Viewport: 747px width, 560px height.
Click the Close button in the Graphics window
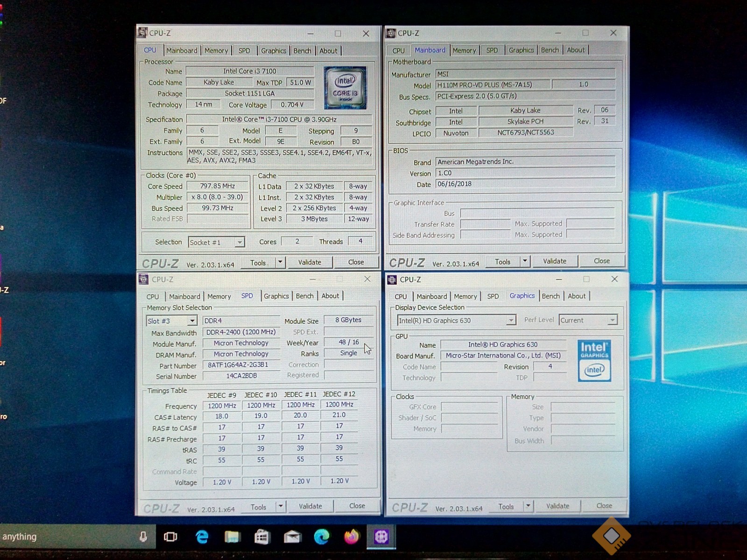click(x=604, y=506)
